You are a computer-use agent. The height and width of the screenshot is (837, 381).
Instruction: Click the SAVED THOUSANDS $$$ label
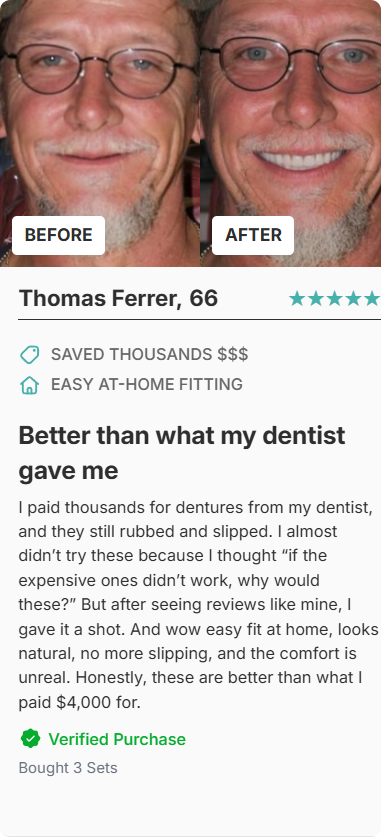click(x=149, y=354)
